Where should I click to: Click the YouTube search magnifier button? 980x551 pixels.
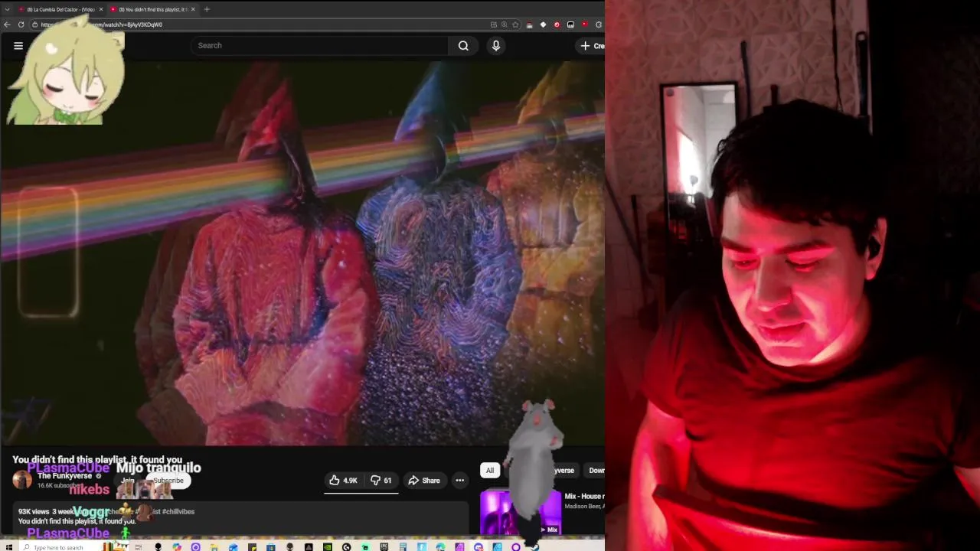click(463, 46)
